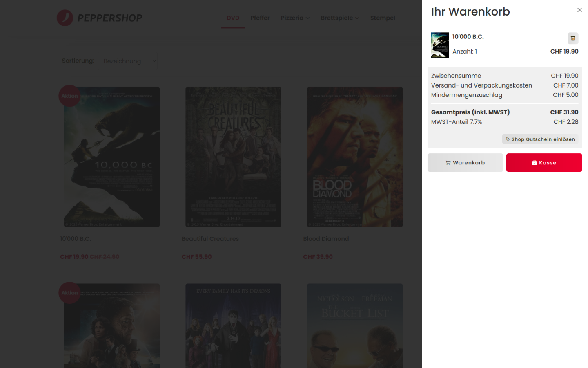
Task: Open the Beautiful Creatures product title
Action: point(210,239)
